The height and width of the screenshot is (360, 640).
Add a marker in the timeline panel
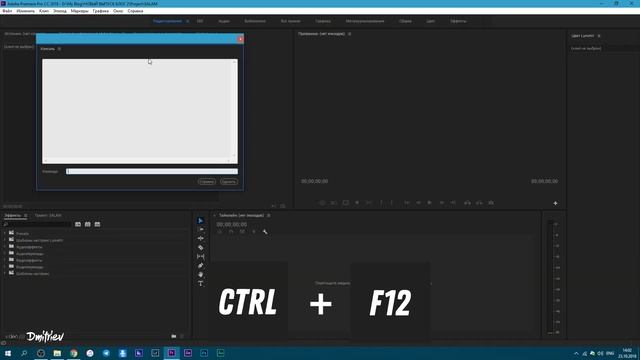254,232
